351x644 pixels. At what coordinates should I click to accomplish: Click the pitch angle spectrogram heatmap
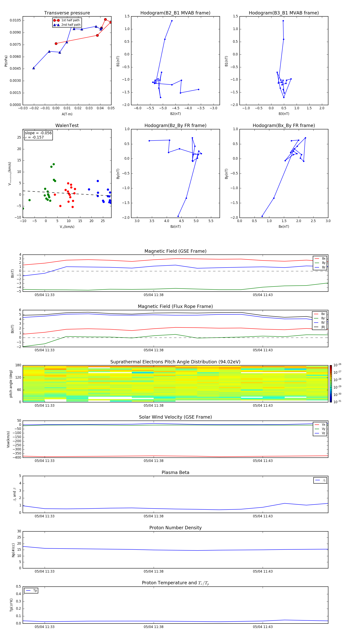pos(175,384)
